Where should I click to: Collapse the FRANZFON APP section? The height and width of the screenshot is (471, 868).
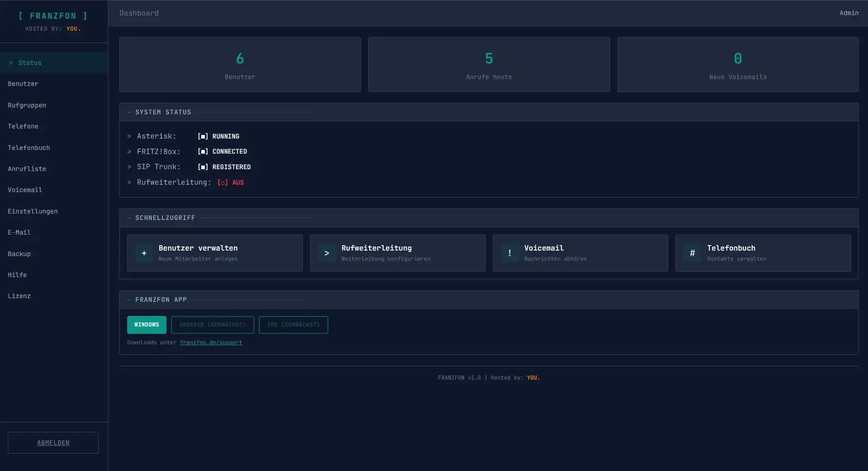pyautogui.click(x=129, y=299)
